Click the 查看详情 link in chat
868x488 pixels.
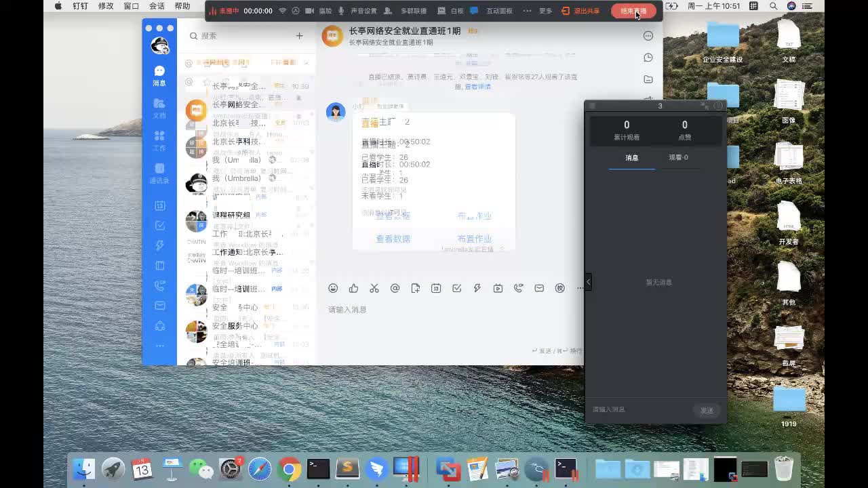pyautogui.click(x=478, y=87)
